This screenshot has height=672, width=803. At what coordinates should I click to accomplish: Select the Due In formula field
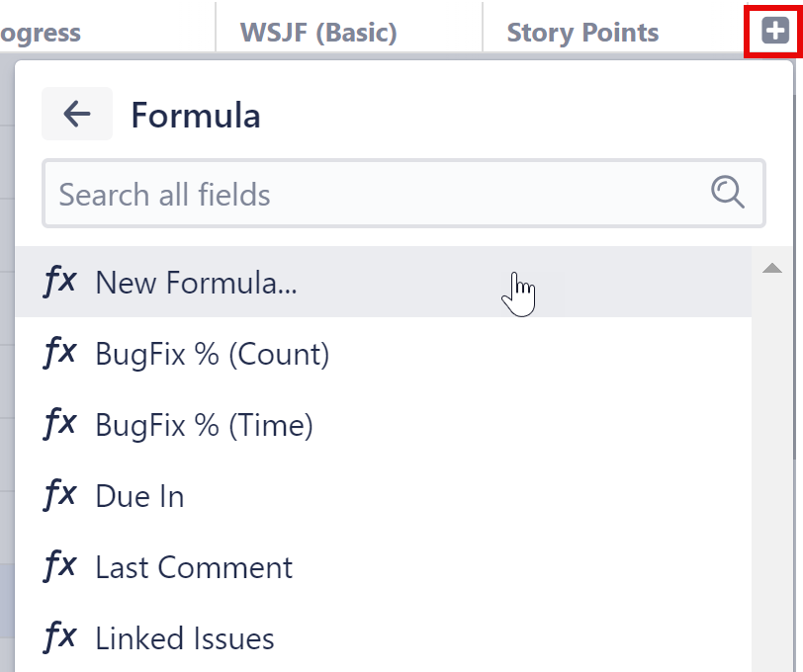click(138, 495)
